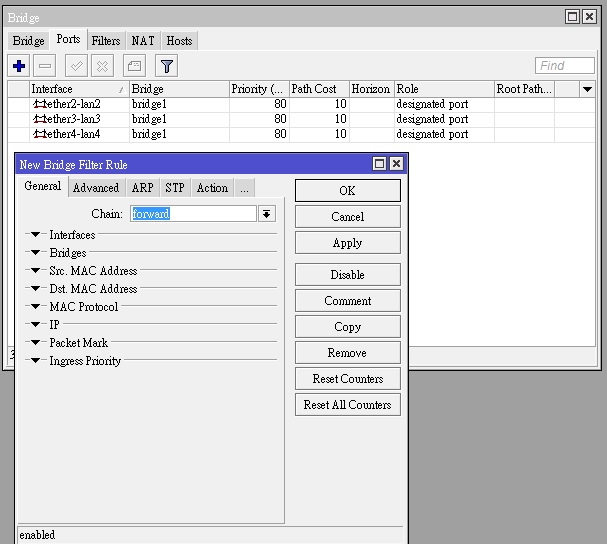Sort by the Bridge column header
The height and width of the screenshot is (544, 607).
(x=179, y=89)
